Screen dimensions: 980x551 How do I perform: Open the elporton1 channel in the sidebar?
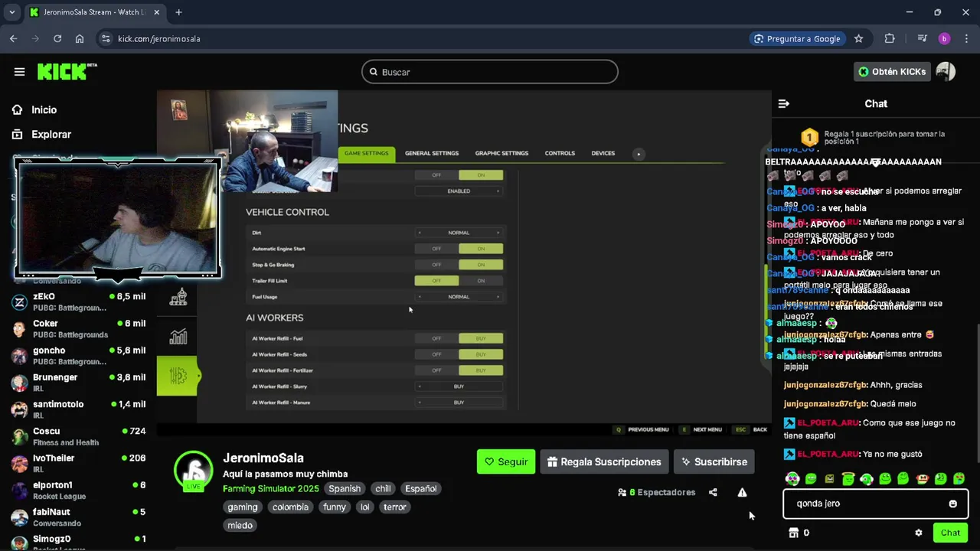(78, 490)
